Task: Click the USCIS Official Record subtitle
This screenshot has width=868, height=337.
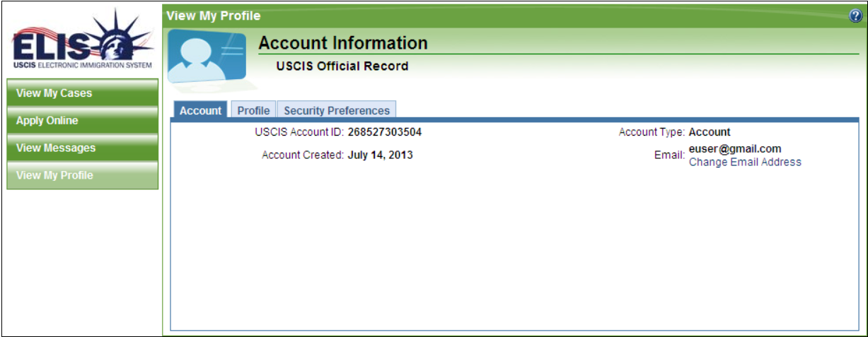Action: pos(342,66)
